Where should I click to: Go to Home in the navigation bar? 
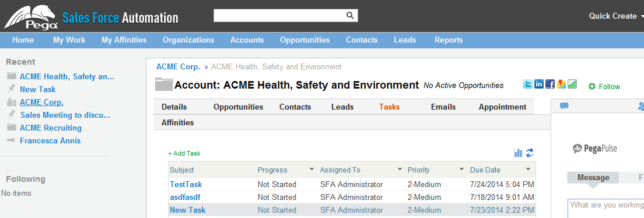coord(23,40)
